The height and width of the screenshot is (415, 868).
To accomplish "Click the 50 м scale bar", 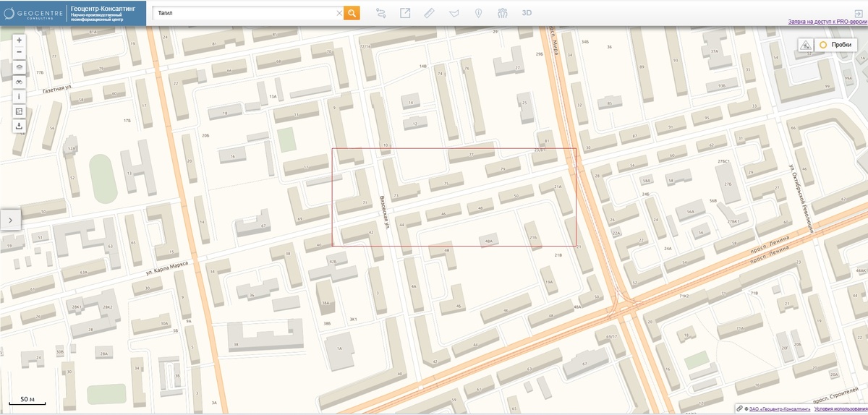I will pos(27,400).
